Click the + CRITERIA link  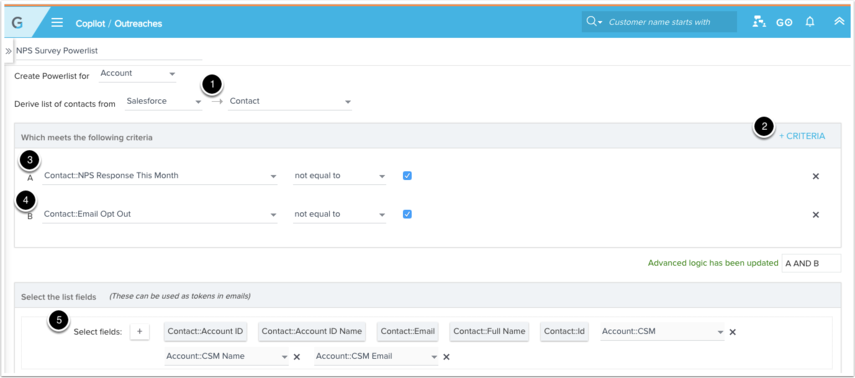coord(802,136)
